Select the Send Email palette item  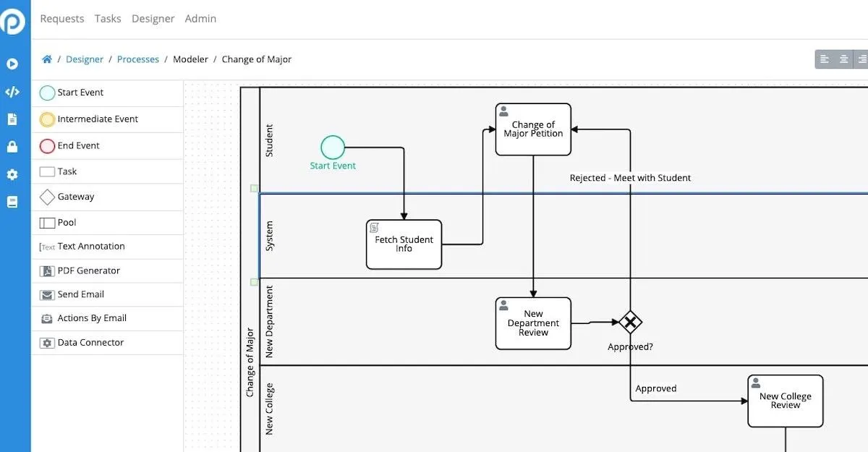106,294
